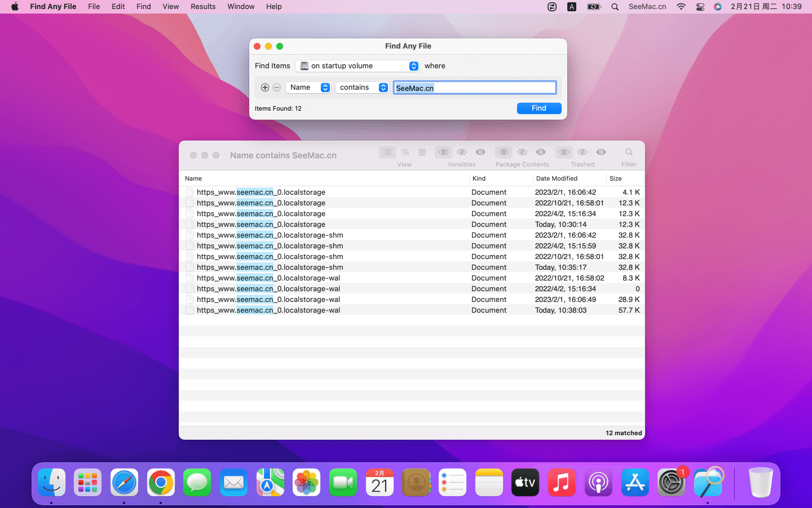This screenshot has width=812, height=508.
Task: Show all items including Invisibles
Action: click(x=444, y=152)
